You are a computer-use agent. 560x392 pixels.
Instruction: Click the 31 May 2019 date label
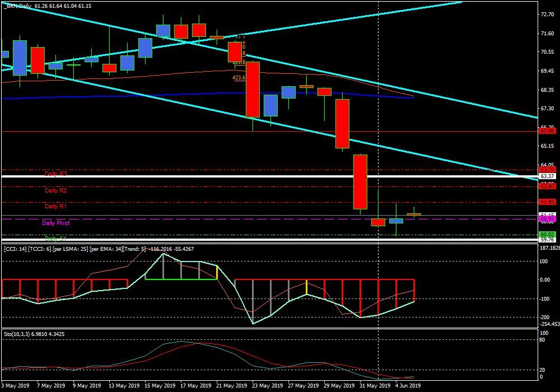tap(375, 385)
